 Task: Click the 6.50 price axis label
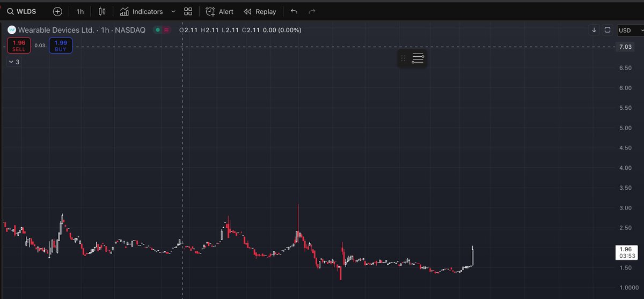tap(625, 68)
